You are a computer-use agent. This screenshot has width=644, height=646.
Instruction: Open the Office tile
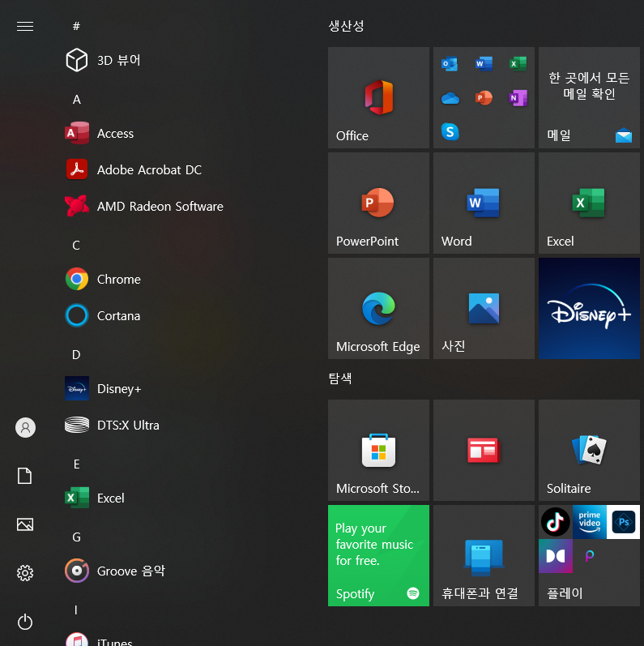pos(378,97)
